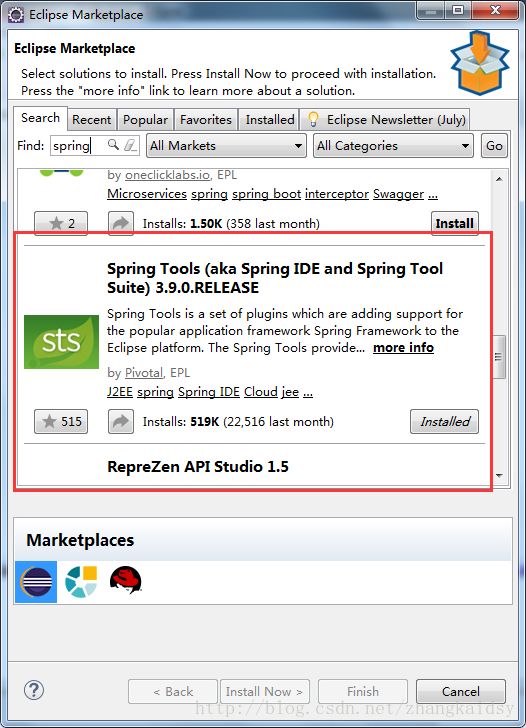Click the results scrollbar thumb
Image resolution: width=526 pixels, height=728 pixels.
click(499, 357)
